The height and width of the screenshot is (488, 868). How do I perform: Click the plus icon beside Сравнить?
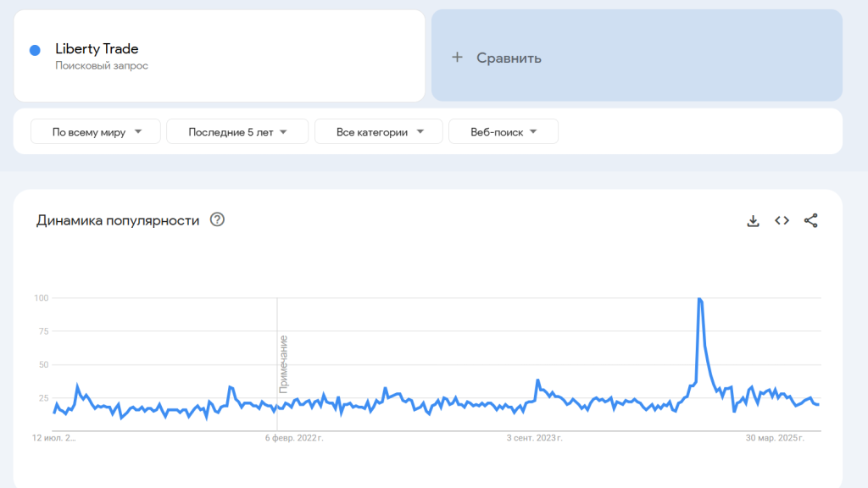click(x=457, y=58)
